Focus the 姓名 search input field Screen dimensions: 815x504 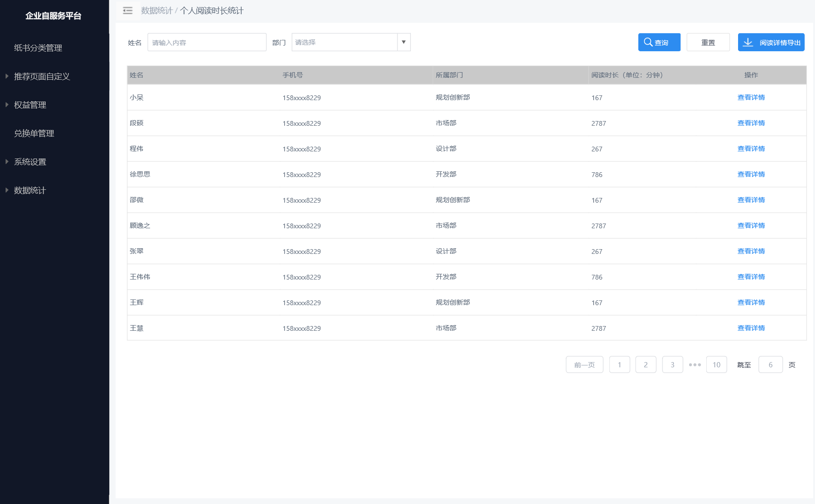pyautogui.click(x=207, y=42)
